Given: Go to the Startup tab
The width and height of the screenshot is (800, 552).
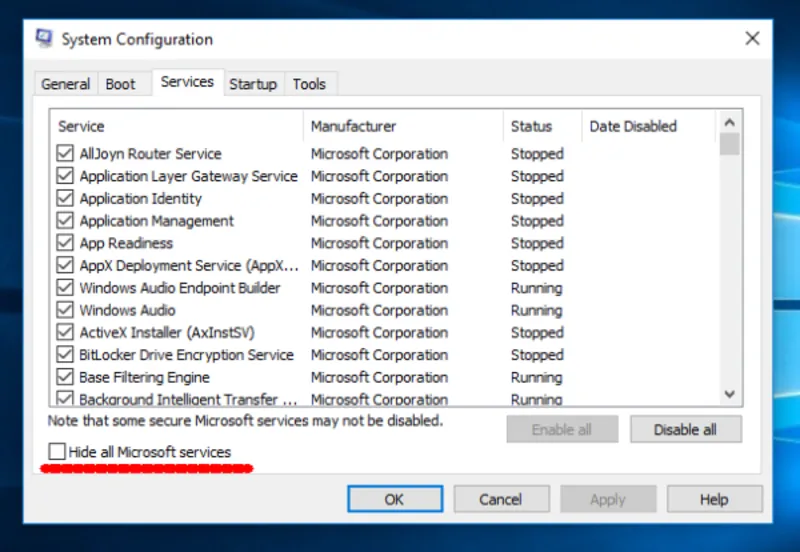Looking at the screenshot, I should pyautogui.click(x=253, y=84).
